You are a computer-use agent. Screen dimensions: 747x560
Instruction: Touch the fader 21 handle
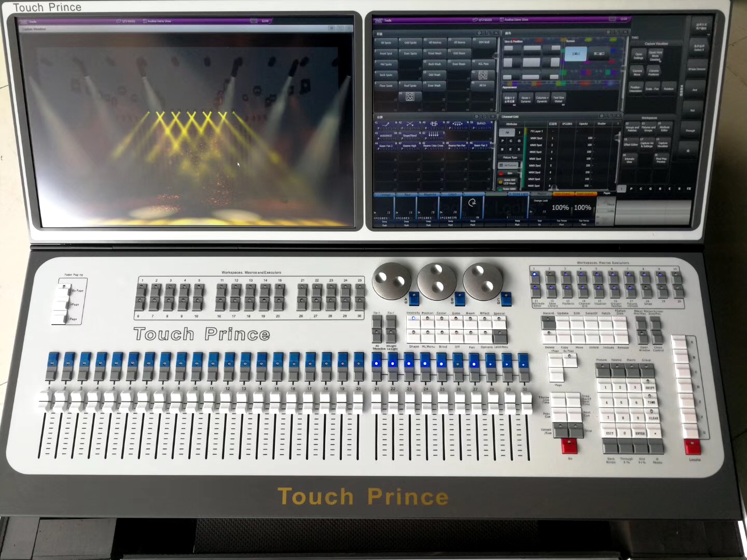point(376,403)
